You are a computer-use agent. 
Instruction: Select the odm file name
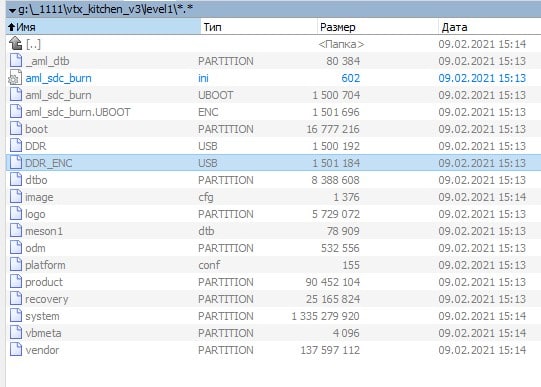coord(35,248)
